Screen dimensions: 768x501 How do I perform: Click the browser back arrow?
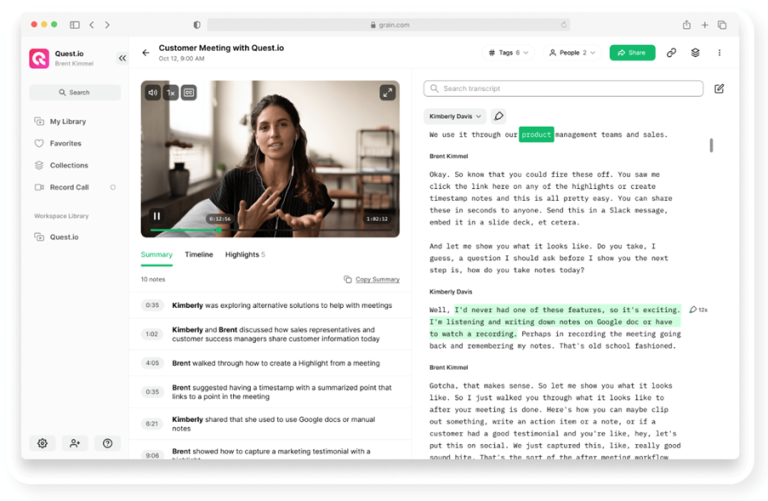click(92, 24)
